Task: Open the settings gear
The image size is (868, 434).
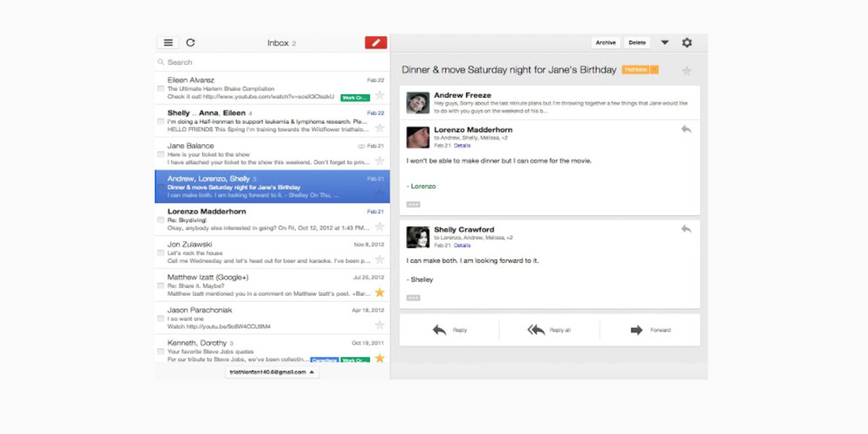Action: tap(687, 43)
